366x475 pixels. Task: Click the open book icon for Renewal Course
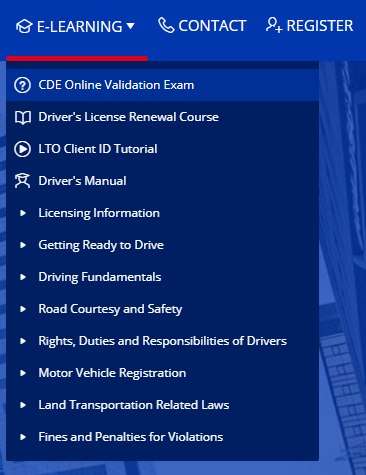23,117
